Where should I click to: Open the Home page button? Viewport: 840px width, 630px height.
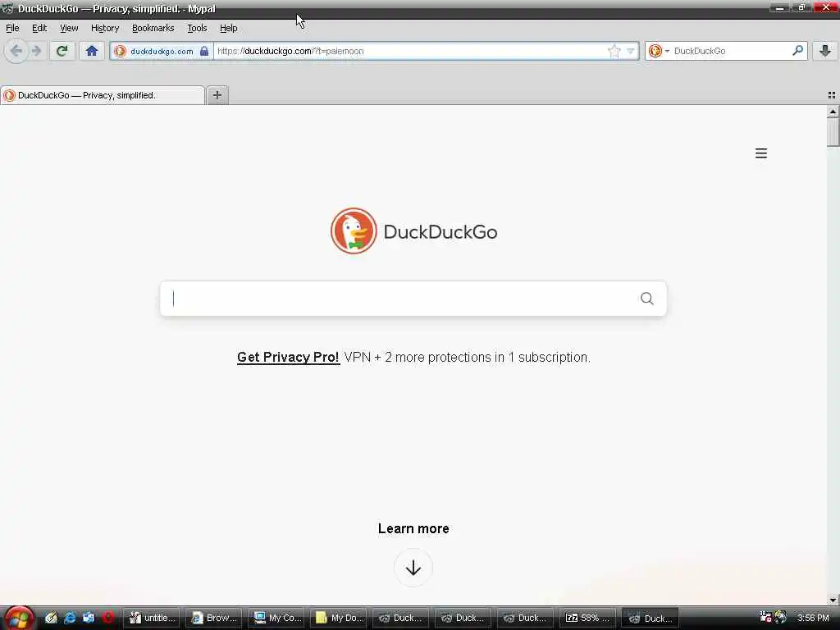[92, 51]
